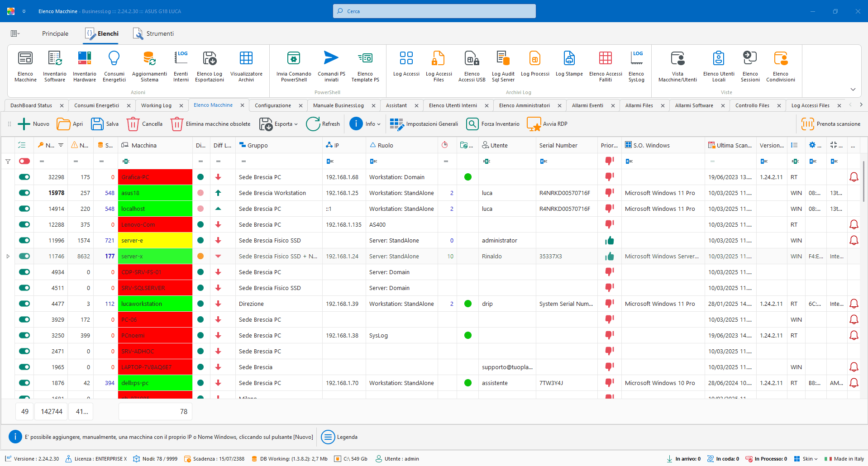Open Elenco Utenti Locali

[719, 67]
